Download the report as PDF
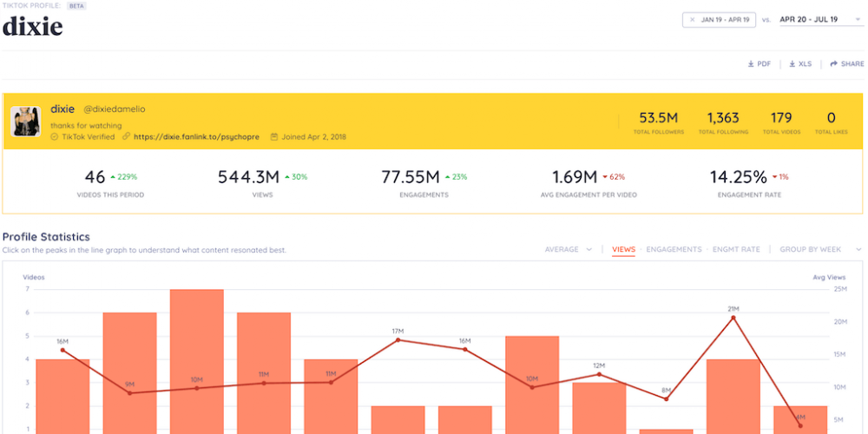868x434 pixels. click(x=759, y=64)
